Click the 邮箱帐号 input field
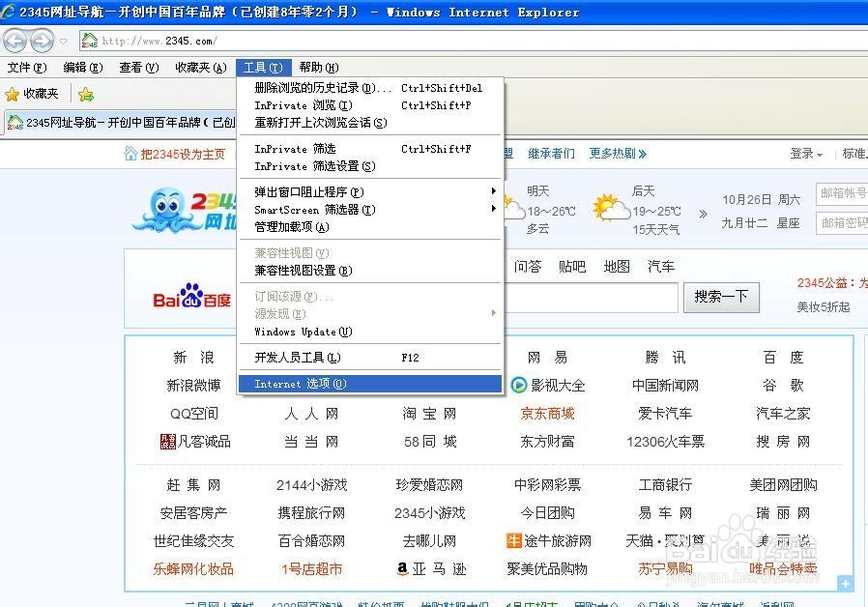The height and width of the screenshot is (607, 868). coord(842,193)
